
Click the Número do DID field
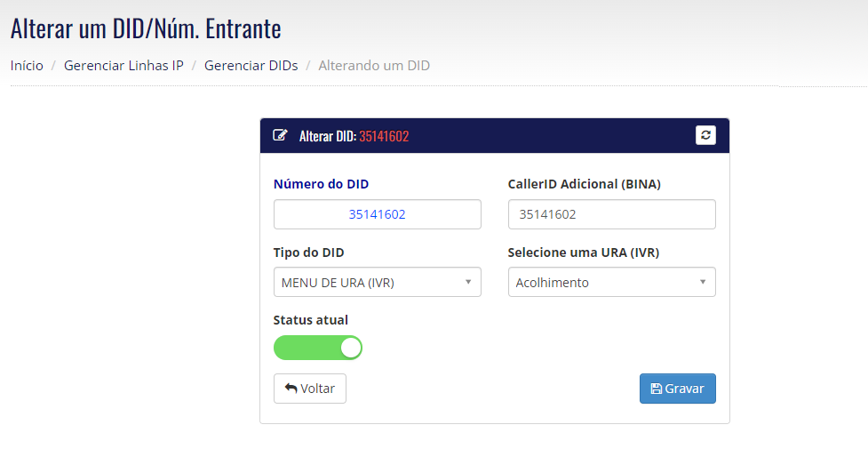pyautogui.click(x=377, y=214)
